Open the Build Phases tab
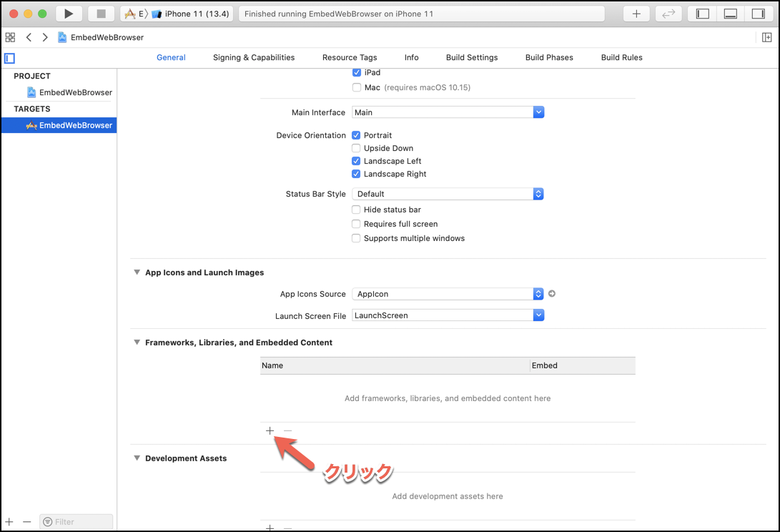780x532 pixels. click(x=549, y=58)
